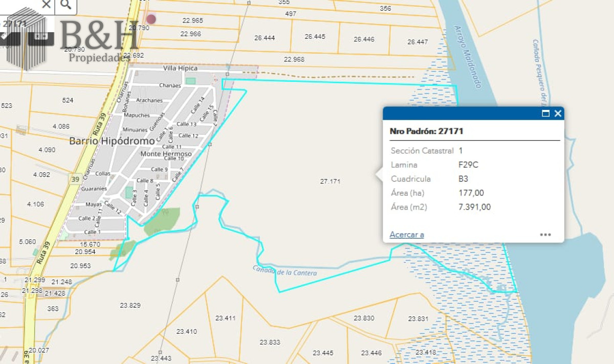Select parcel 22.968 on the map
Screen dimensions: 614x364
[x=294, y=59]
